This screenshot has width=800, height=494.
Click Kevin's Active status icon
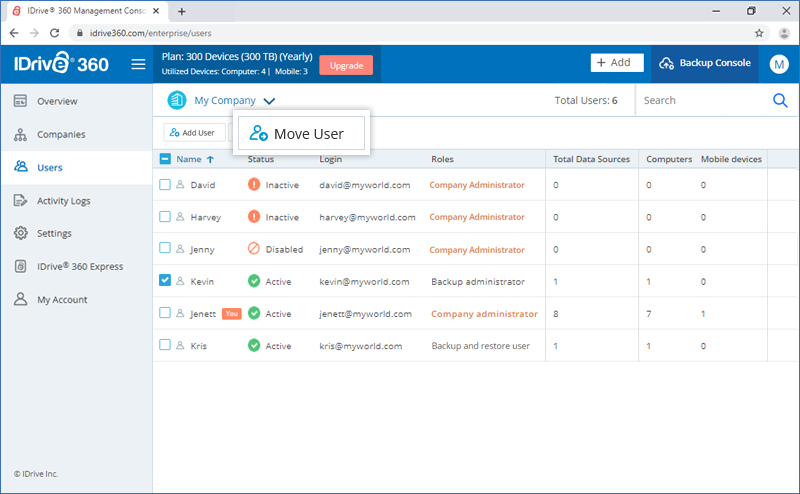point(254,281)
